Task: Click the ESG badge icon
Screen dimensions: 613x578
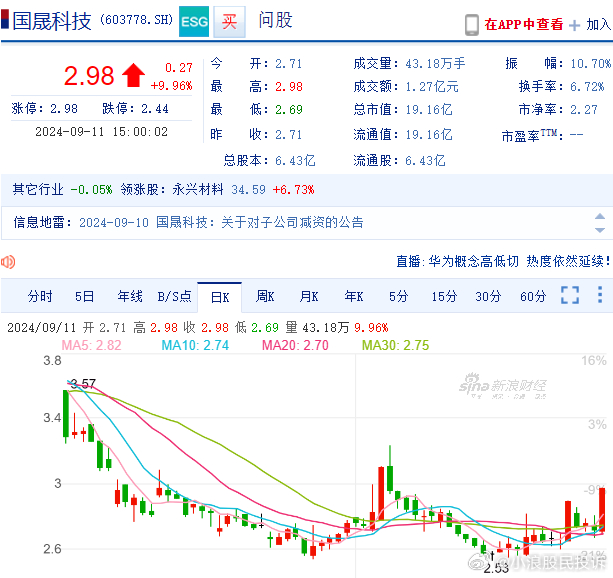Action: tap(194, 22)
